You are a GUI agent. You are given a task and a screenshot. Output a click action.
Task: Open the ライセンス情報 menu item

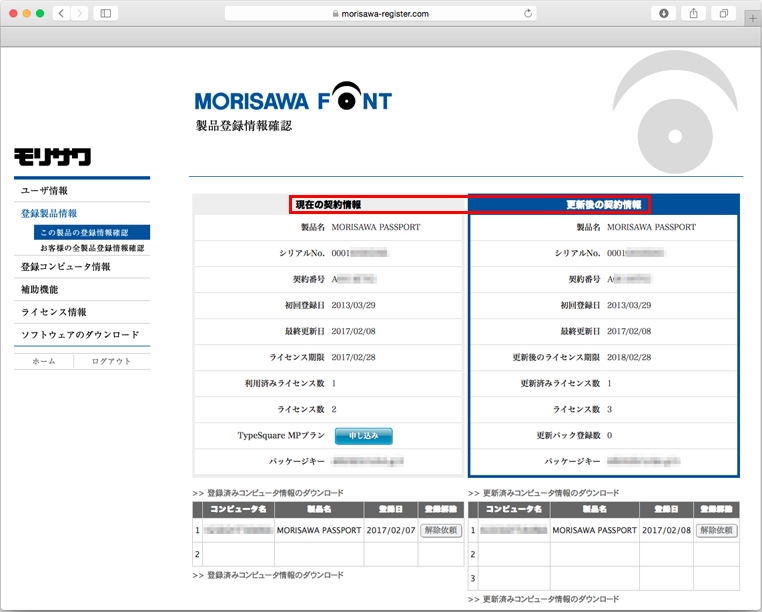(54, 312)
